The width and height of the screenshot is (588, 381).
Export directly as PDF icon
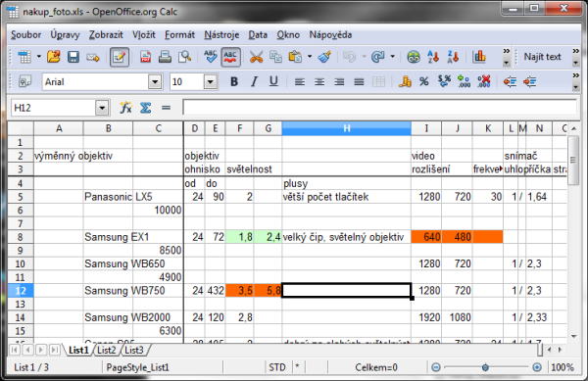145,57
